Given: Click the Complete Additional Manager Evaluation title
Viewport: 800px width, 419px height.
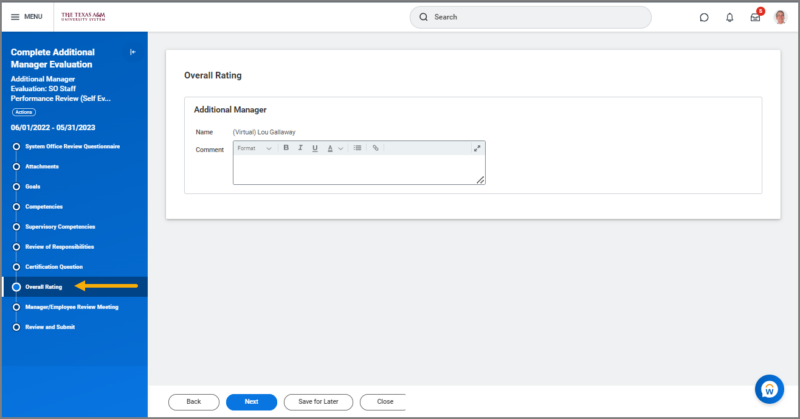Looking at the screenshot, I should (53, 58).
